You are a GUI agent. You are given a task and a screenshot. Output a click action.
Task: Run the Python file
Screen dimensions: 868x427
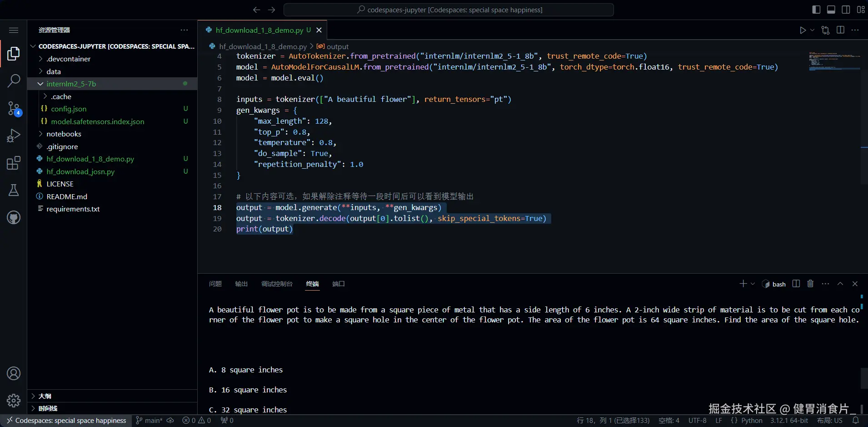click(803, 30)
